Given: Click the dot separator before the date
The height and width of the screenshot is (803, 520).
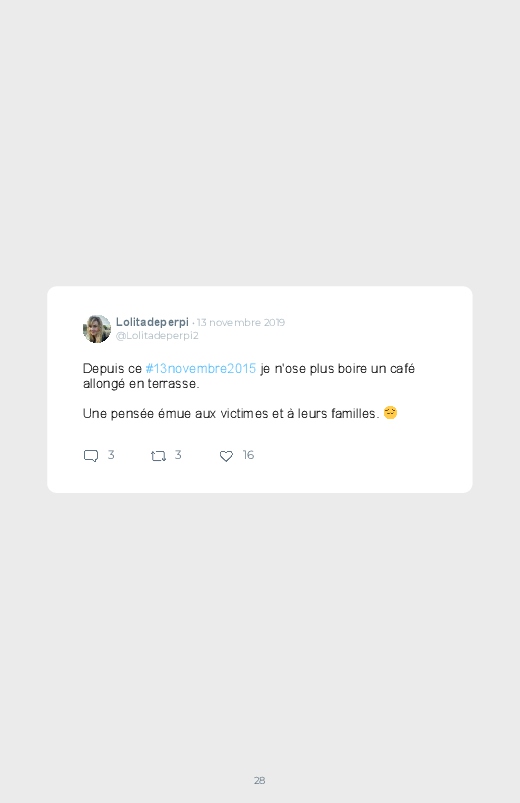Looking at the screenshot, I should [x=193, y=323].
